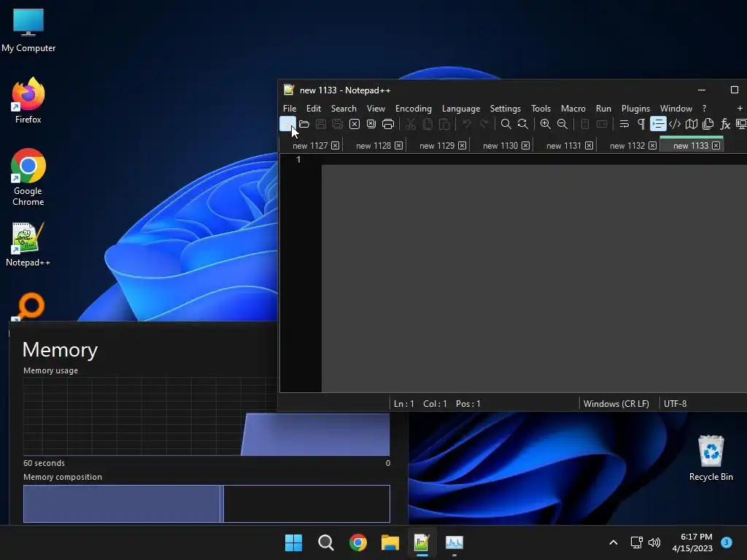Open the Windows Start button
This screenshot has height=560, width=747.
pyautogui.click(x=293, y=542)
